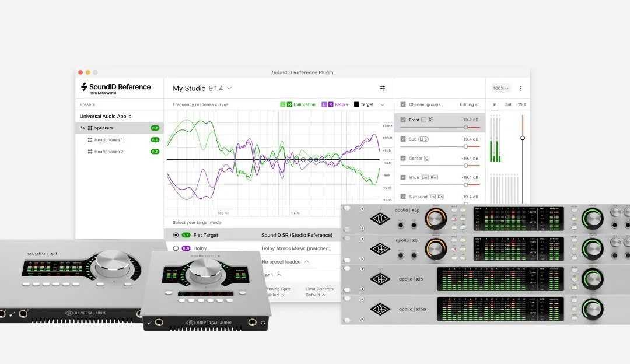The image size is (630, 364).
Task: Click the FLT badge on Headphones 1
Action: click(155, 140)
